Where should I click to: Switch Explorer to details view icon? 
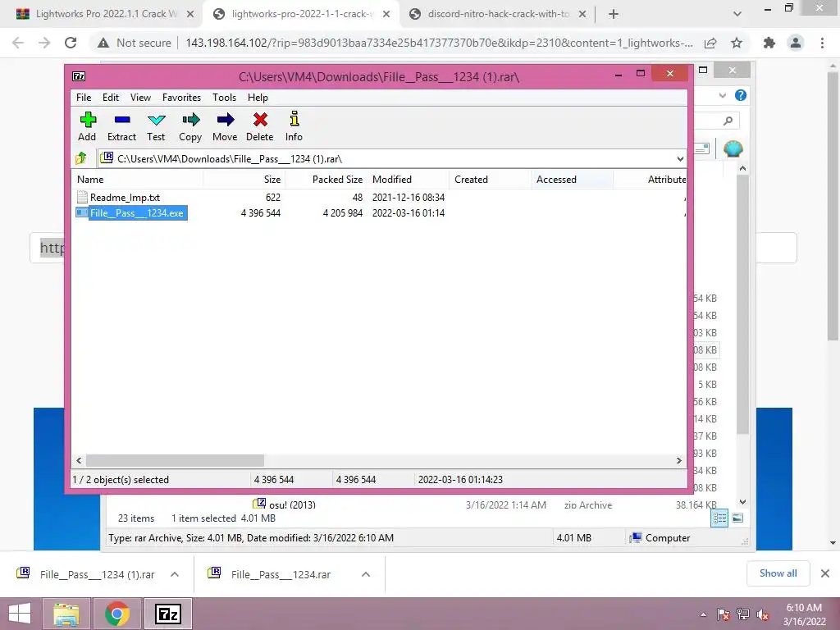719,518
